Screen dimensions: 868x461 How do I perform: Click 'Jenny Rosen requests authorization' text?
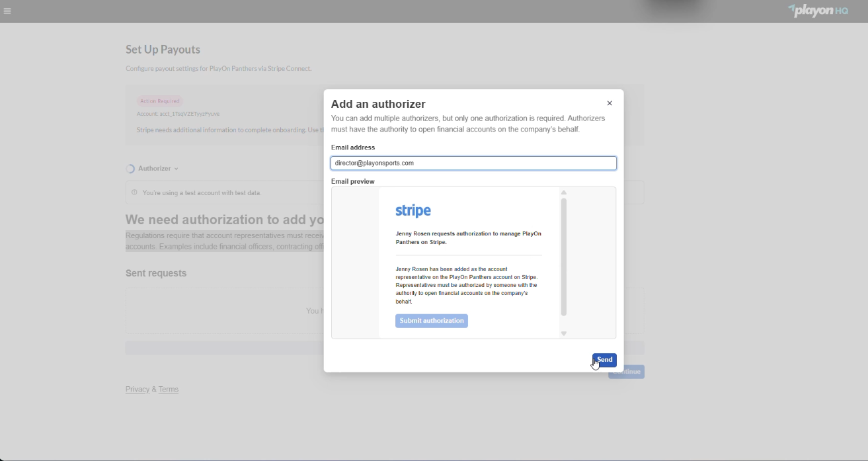click(x=468, y=238)
